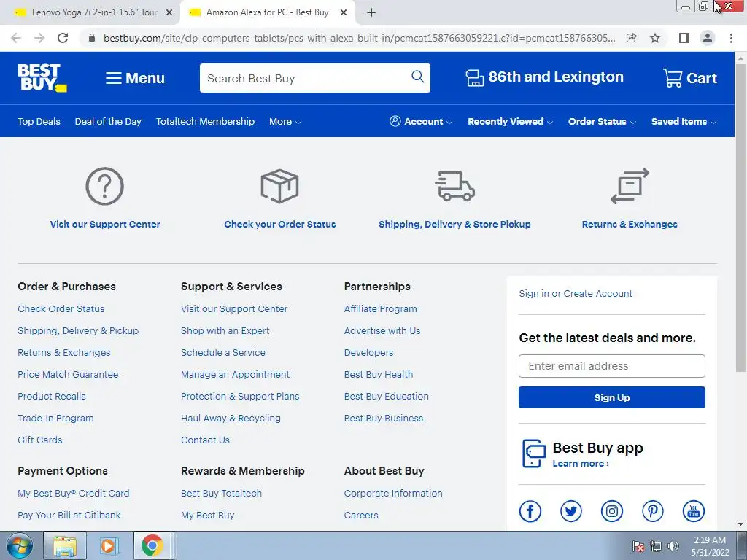Bookmark this page with the star icon
Viewport: 747px width, 560px height.
coord(655,38)
